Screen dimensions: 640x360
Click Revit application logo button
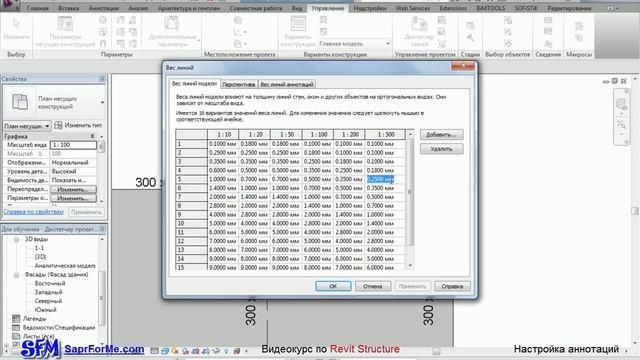(x=9, y=5)
